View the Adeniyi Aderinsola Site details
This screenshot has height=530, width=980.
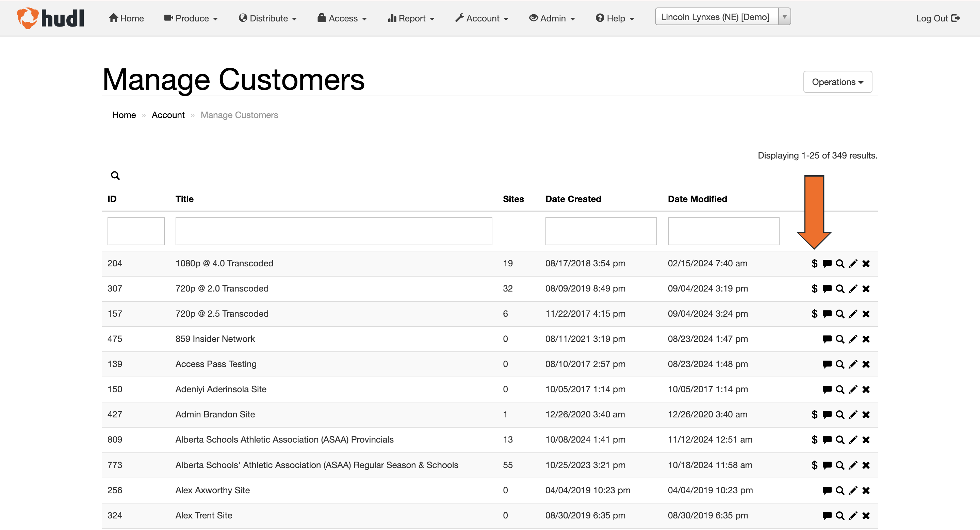tap(840, 389)
